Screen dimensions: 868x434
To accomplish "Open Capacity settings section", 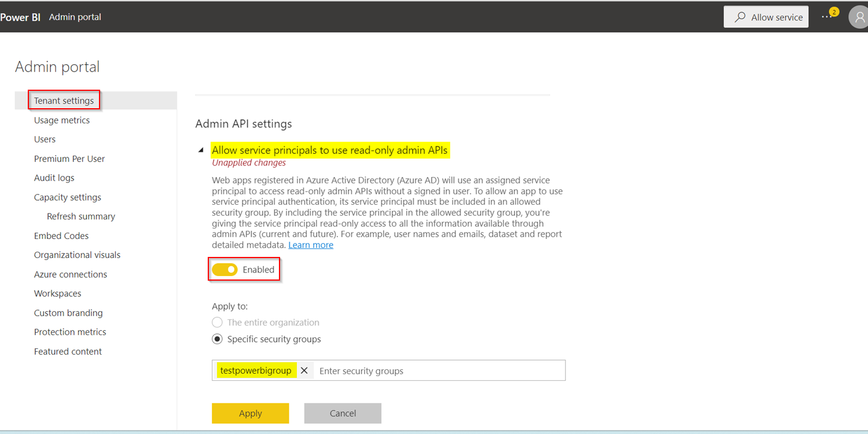I will (68, 197).
